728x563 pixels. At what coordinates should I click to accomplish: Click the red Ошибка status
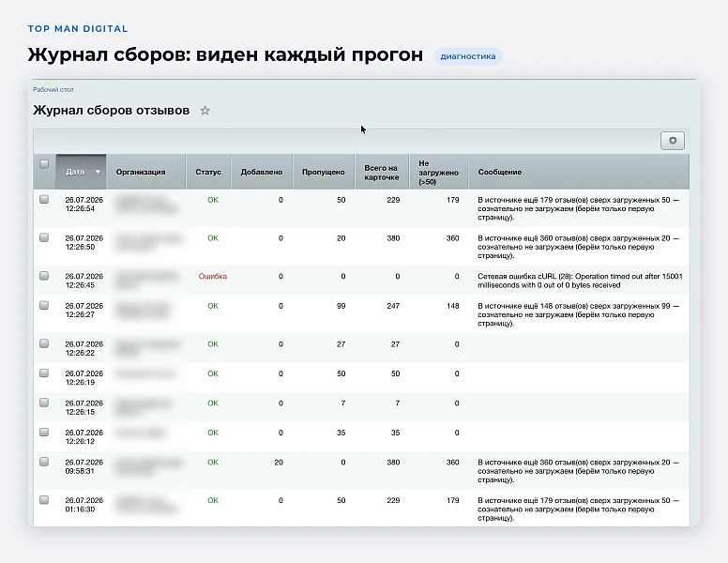coord(213,277)
